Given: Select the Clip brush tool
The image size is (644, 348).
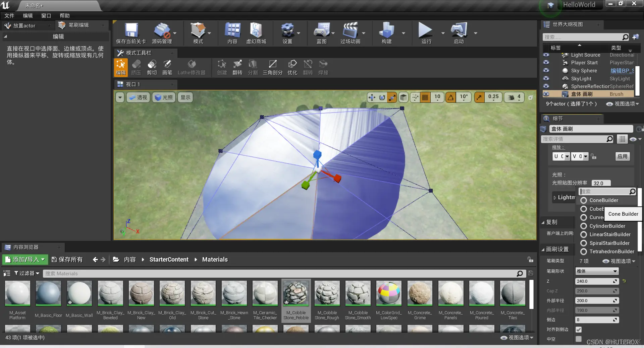Looking at the screenshot, I should tap(152, 67).
